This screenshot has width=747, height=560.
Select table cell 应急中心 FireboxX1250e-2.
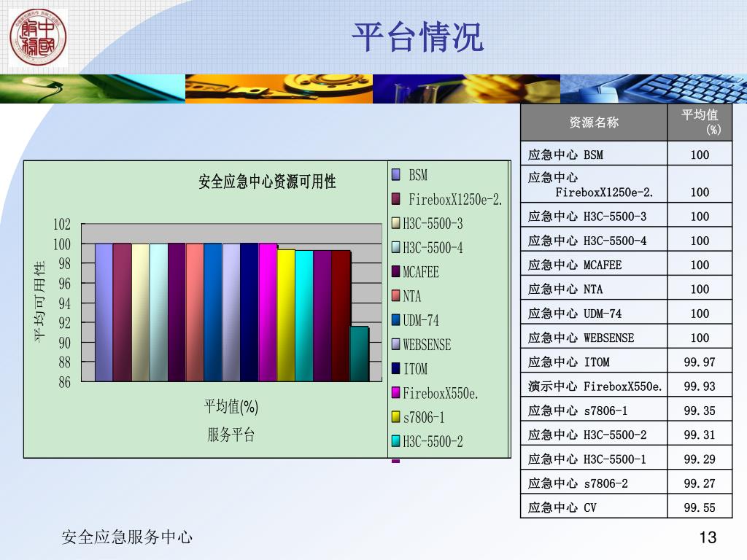[594, 184]
